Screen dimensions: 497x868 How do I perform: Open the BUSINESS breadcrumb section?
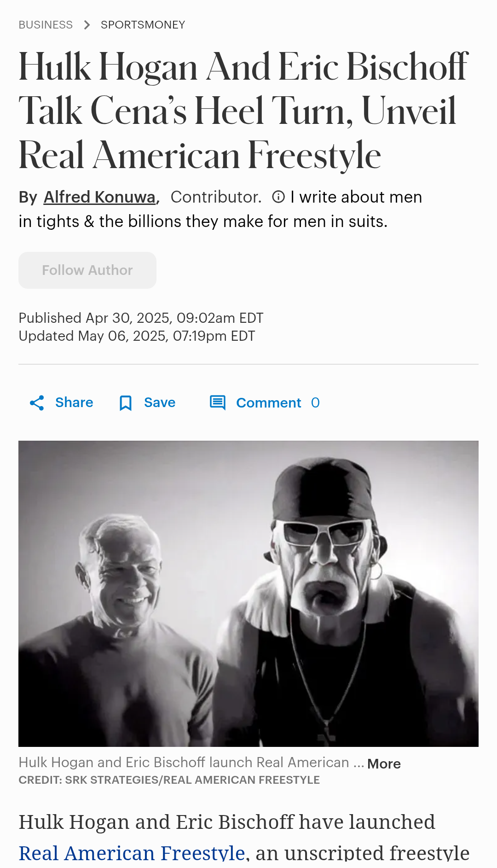click(x=46, y=25)
